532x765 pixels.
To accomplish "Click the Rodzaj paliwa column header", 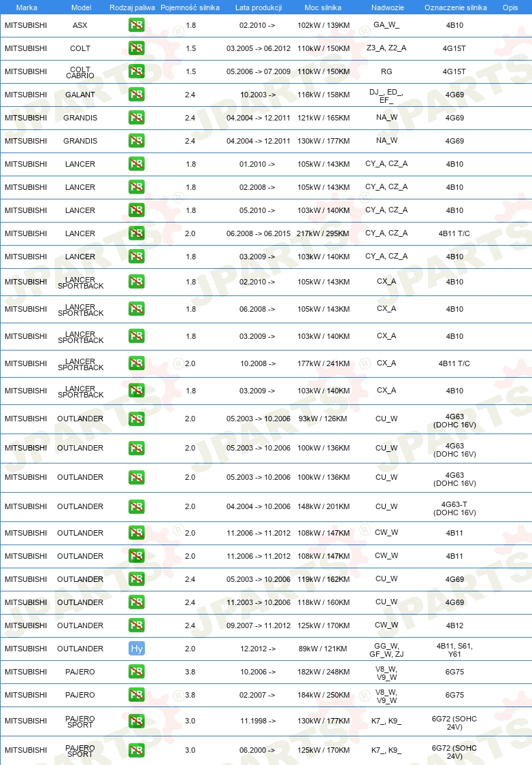I will [132, 7].
